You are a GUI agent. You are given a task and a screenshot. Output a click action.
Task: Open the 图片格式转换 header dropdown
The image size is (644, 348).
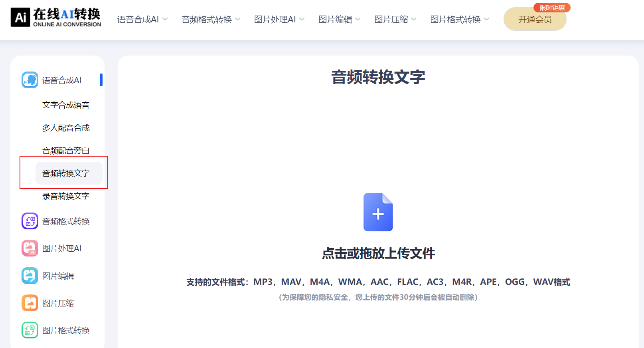pos(459,20)
